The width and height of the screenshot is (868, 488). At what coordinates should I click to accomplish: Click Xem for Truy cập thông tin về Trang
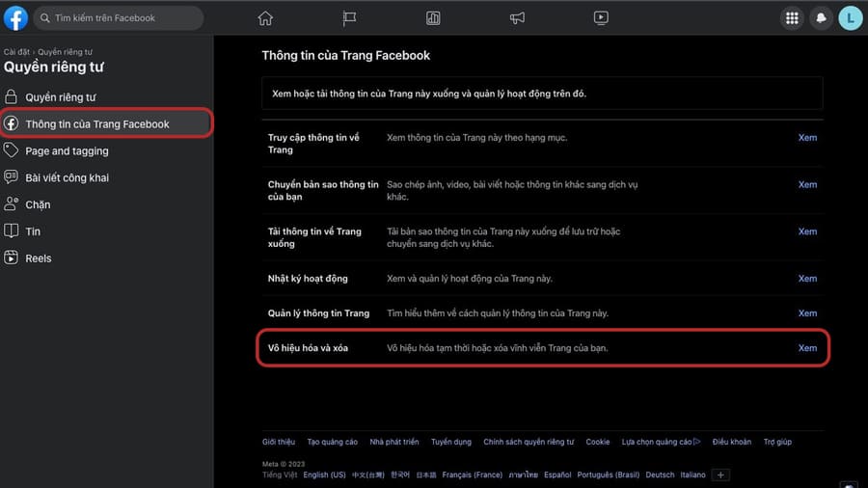807,138
